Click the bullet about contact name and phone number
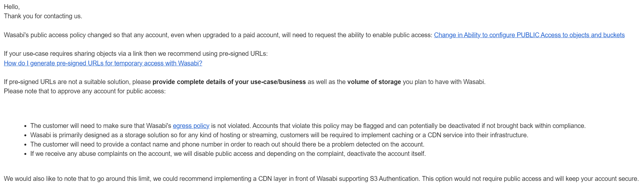The image size is (644, 186). [x=227, y=144]
